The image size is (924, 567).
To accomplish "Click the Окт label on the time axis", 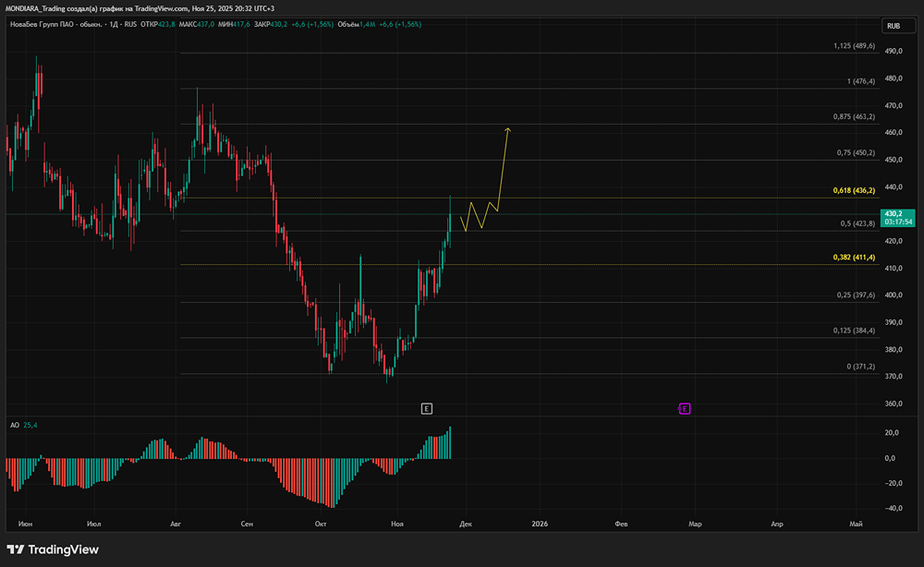I will coord(321,524).
